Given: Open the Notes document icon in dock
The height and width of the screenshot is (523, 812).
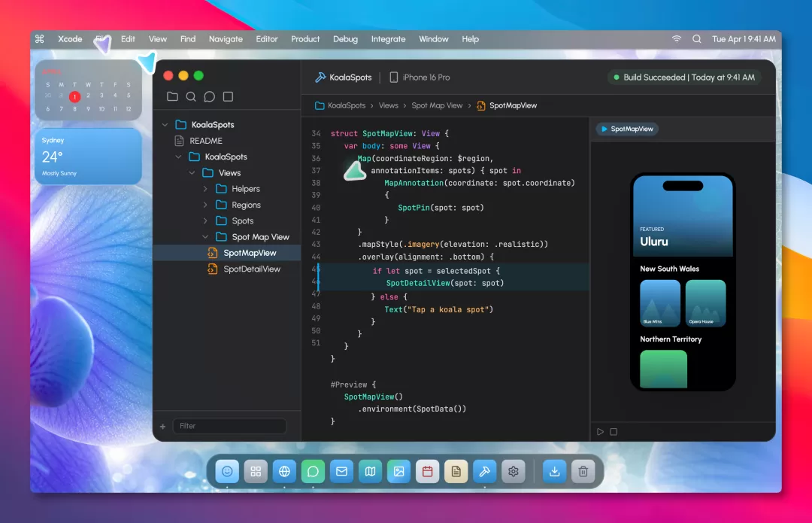Looking at the screenshot, I should click(456, 471).
